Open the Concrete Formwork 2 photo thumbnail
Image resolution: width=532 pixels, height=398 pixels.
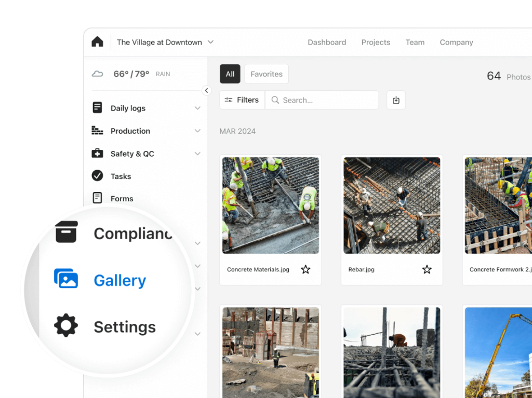[x=498, y=205]
